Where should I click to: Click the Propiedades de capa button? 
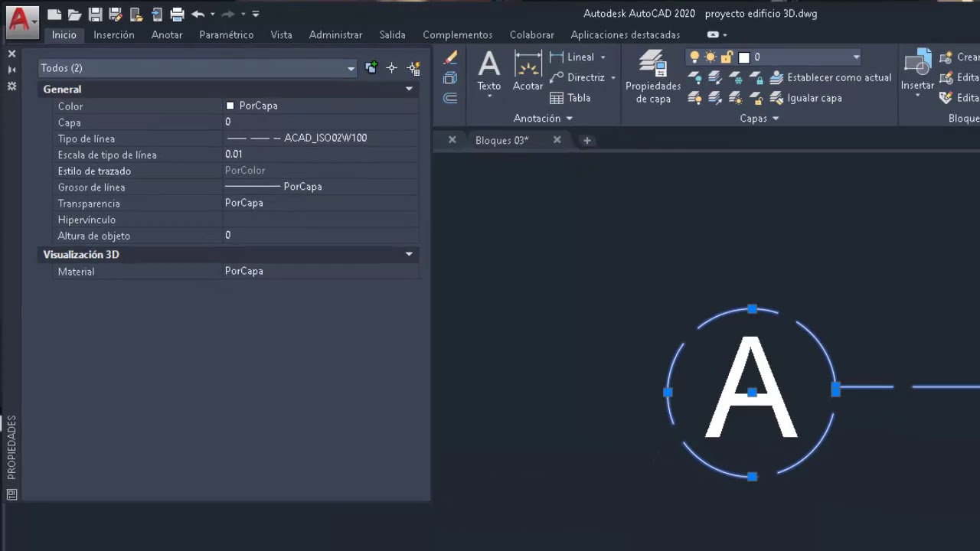653,77
